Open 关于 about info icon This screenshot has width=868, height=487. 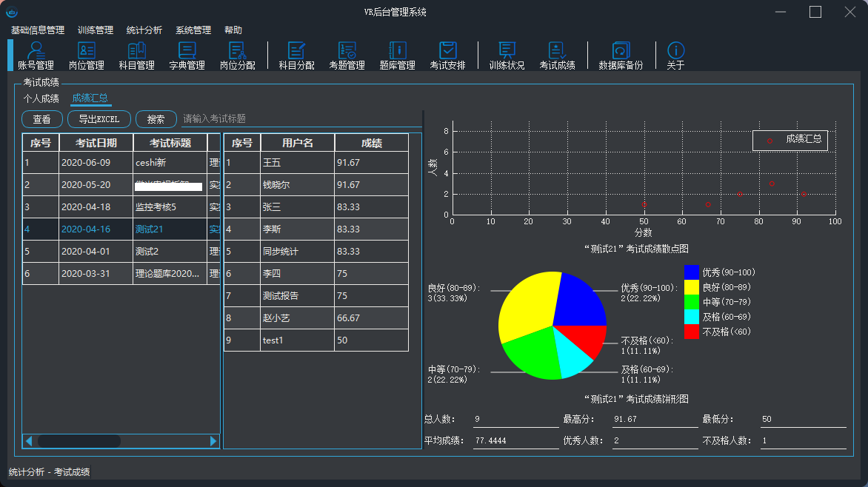676,56
